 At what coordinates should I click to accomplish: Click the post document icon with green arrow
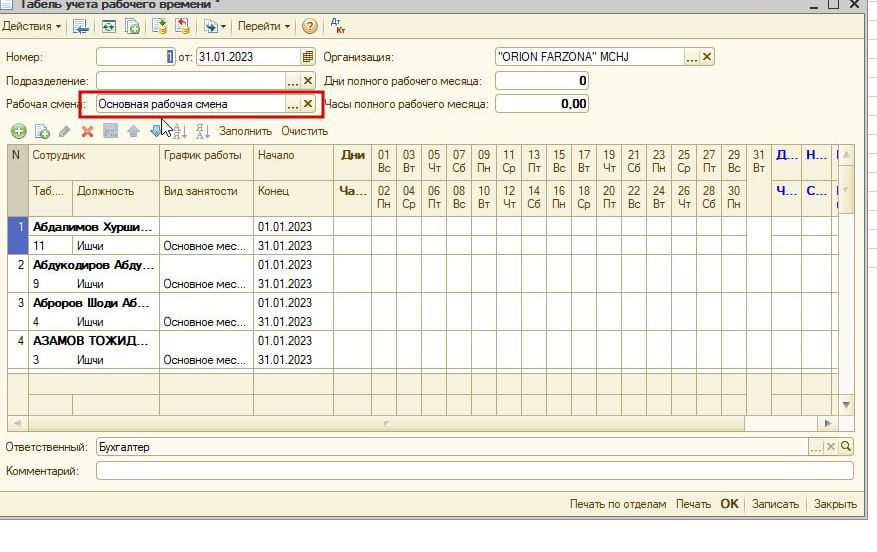pyautogui.click(x=159, y=26)
